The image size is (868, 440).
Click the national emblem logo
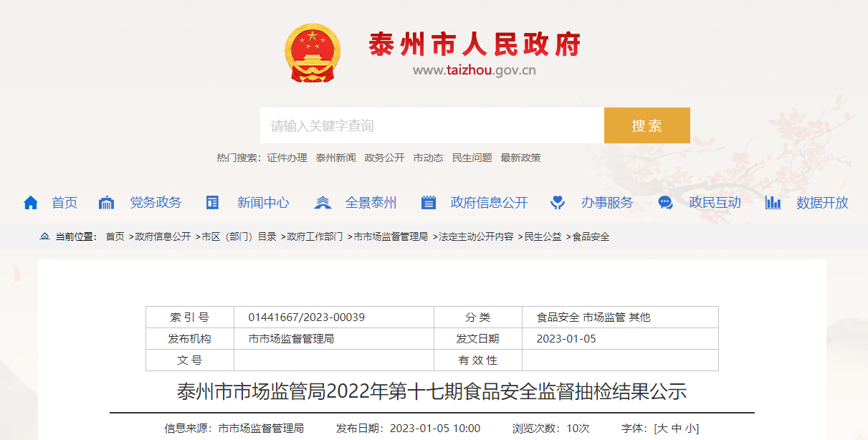pyautogui.click(x=313, y=52)
